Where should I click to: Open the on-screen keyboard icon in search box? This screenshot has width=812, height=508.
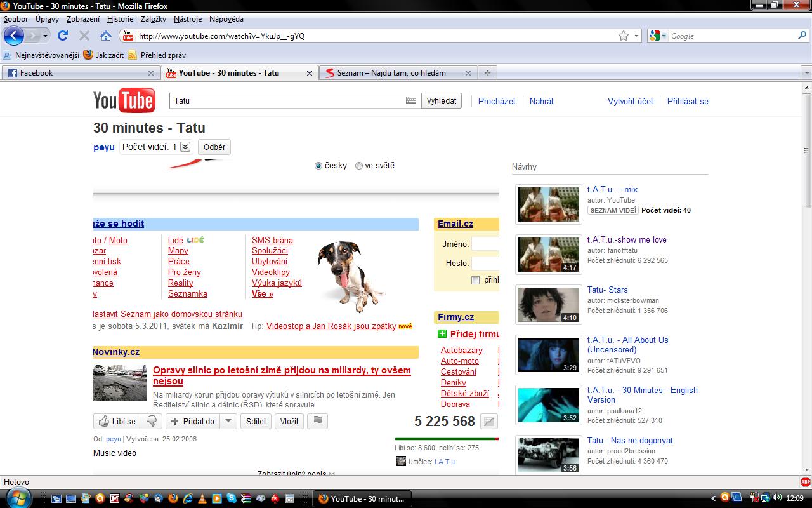[411, 100]
